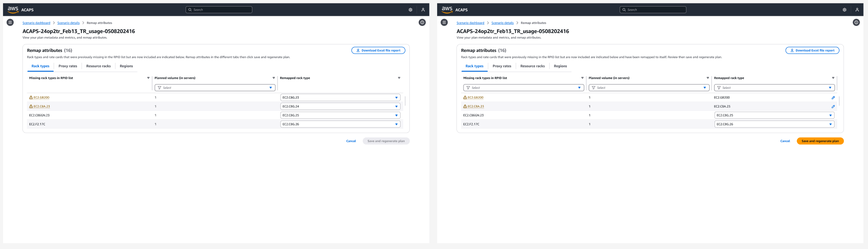Switch to Proxy rates tab, left screen
This screenshot has width=868, height=249.
point(68,66)
